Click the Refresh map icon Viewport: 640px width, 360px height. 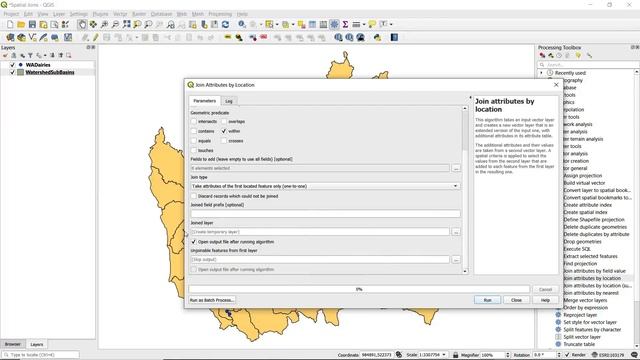coord(225,24)
